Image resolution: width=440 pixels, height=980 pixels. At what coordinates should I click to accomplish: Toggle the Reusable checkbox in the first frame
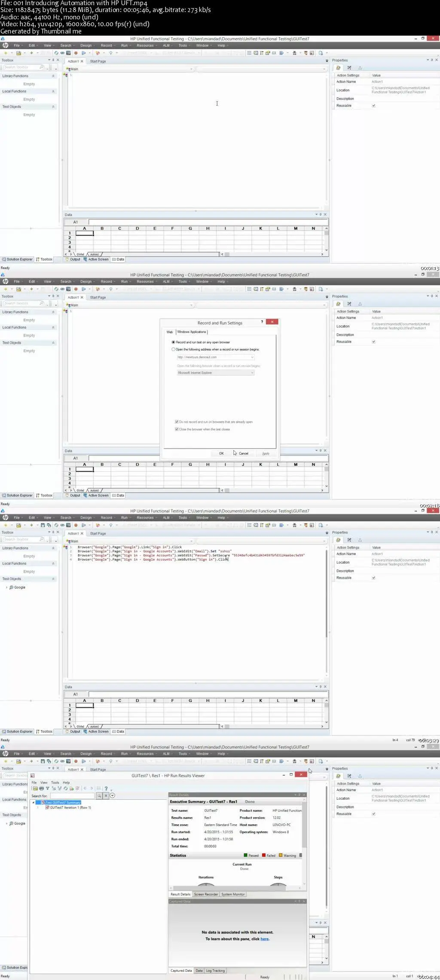click(373, 106)
